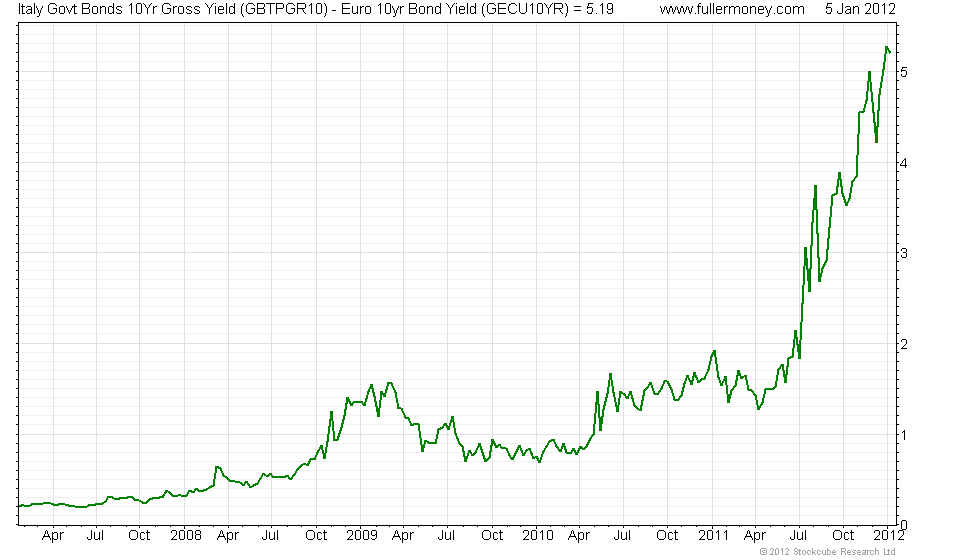This screenshot has height=560, width=980.
Task: Click the "2012" x-axis year label
Action: pyautogui.click(x=889, y=535)
